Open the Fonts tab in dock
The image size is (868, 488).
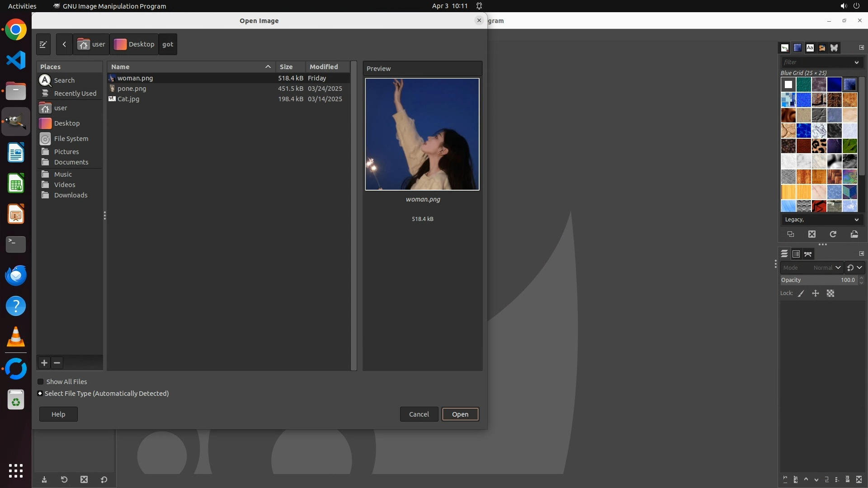(810, 47)
